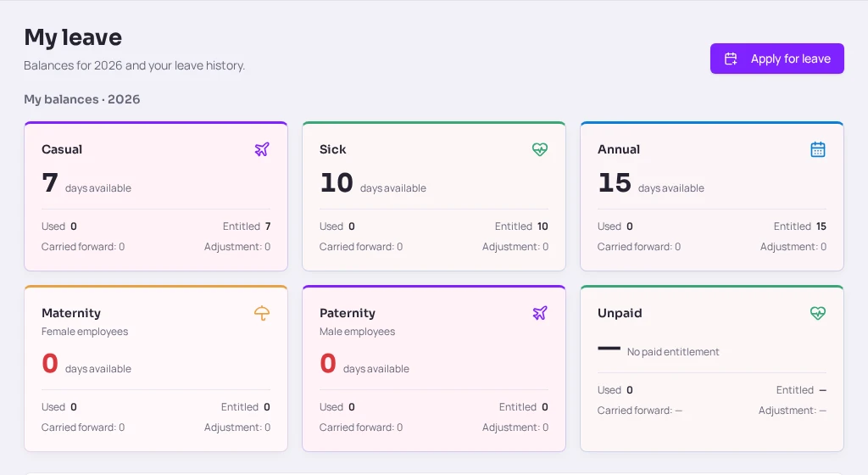Viewport: 868px width, 475px height.
Task: Click the My balances · 2026 heading
Action: [82, 99]
